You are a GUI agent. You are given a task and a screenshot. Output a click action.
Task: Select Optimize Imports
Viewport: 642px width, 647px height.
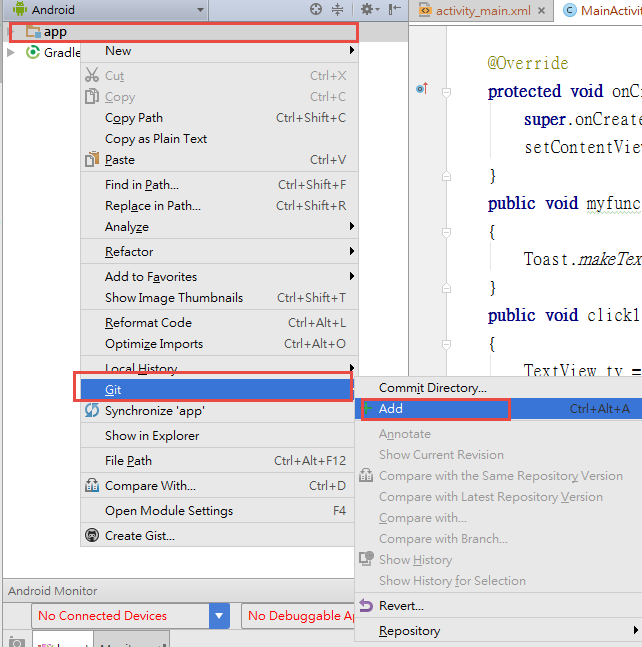(219, 344)
